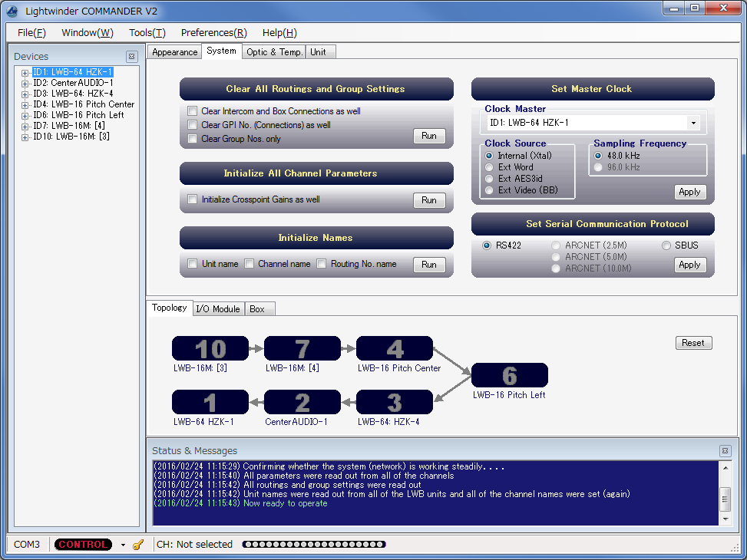Select 48.0 kHz sampling frequency
Screen dimensions: 747x560
pos(598,156)
